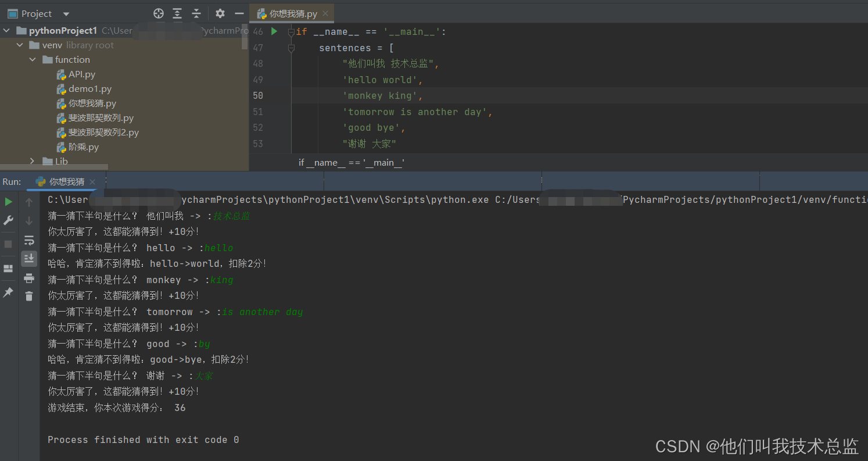Screen dimensions: 868x461
Task: Hide the Project tool window with minus
Action: point(239,13)
